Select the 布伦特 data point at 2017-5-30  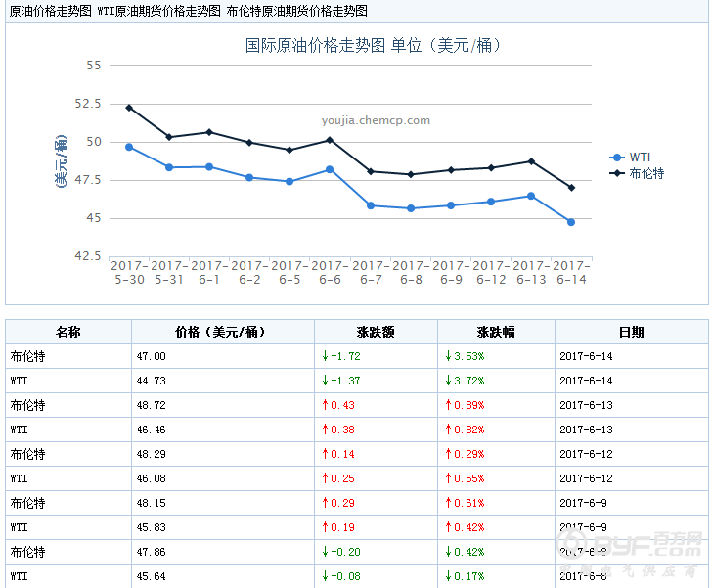[129, 108]
